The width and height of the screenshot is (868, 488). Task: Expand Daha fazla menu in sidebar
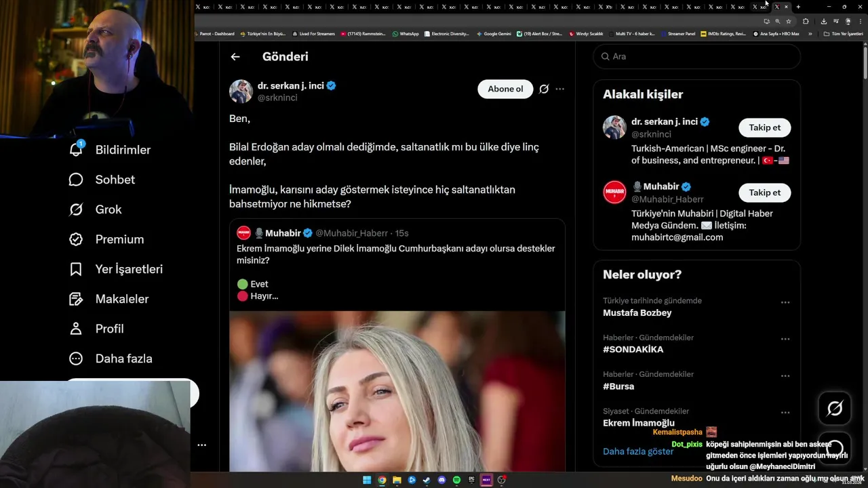[111, 359]
